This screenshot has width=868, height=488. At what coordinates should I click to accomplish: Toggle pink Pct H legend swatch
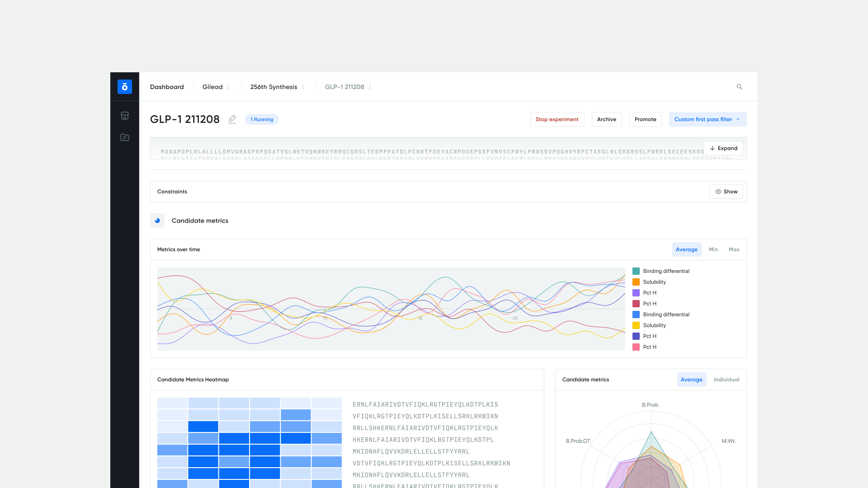point(636,347)
